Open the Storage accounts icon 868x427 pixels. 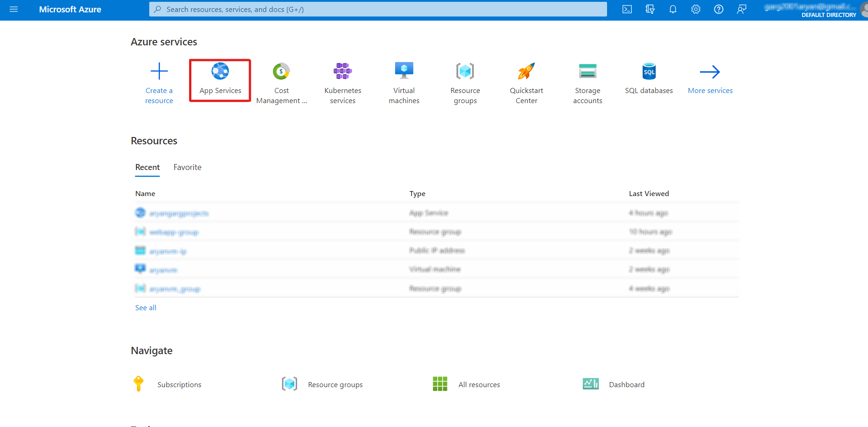[x=588, y=71]
